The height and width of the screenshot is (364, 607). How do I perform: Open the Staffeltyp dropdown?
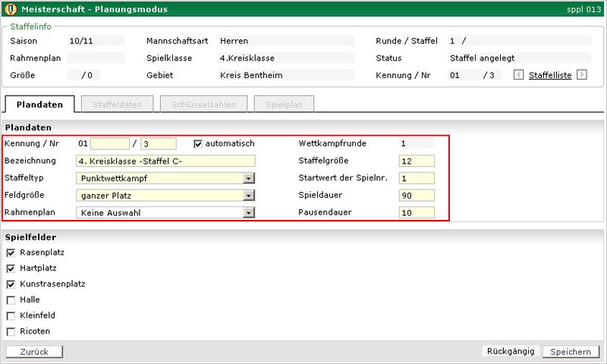[248, 178]
